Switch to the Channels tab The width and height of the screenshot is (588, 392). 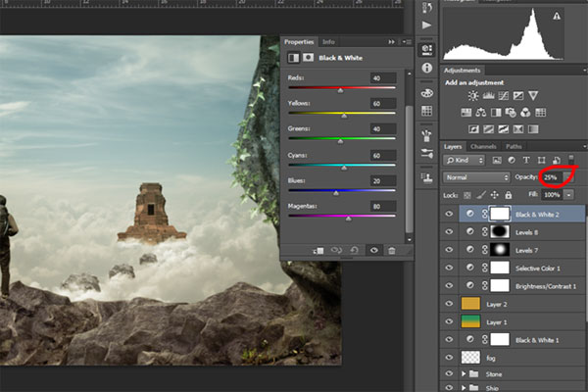click(483, 146)
